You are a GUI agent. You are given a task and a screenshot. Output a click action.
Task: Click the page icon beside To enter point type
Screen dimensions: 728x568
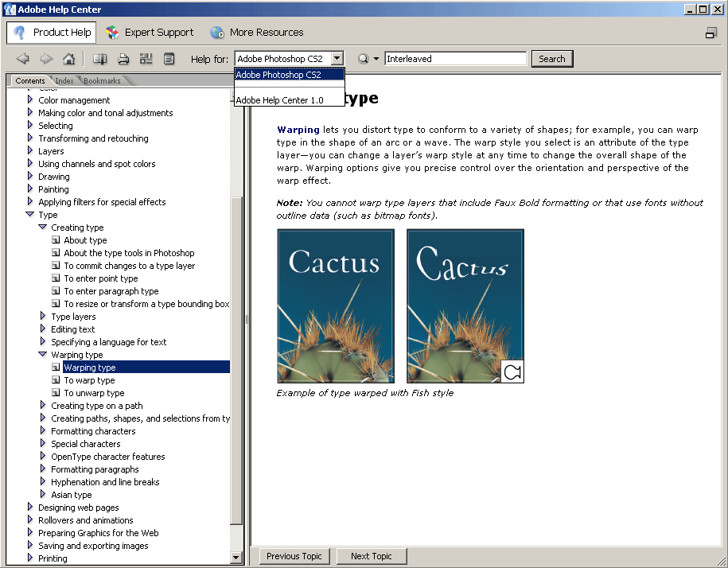tap(56, 278)
